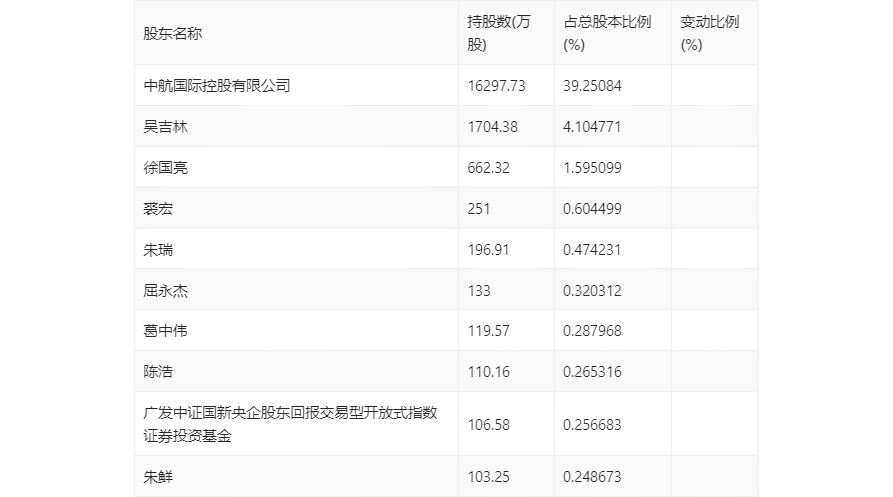Click the shareholding value 119.57
Image resolution: width=893 pixels, height=497 pixels.
point(489,331)
